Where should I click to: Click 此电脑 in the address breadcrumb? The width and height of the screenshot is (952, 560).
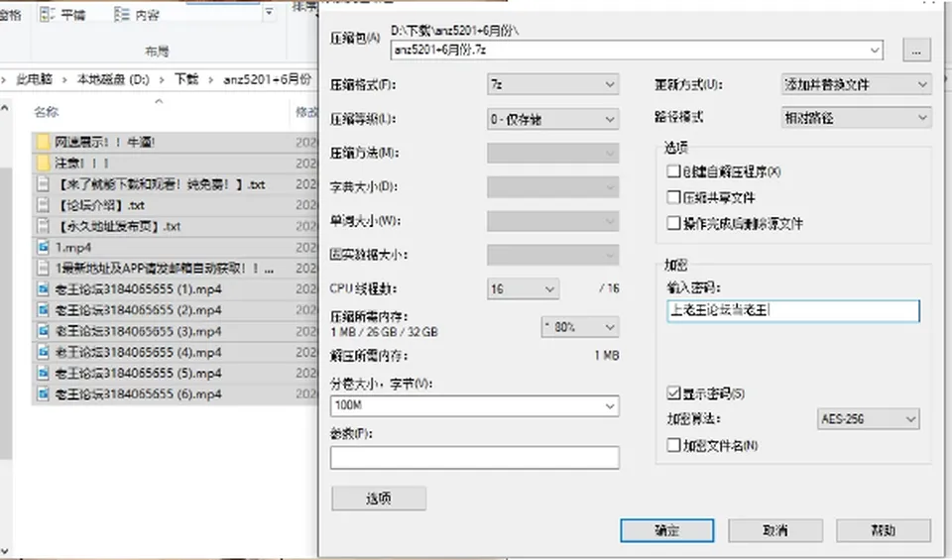point(34,79)
